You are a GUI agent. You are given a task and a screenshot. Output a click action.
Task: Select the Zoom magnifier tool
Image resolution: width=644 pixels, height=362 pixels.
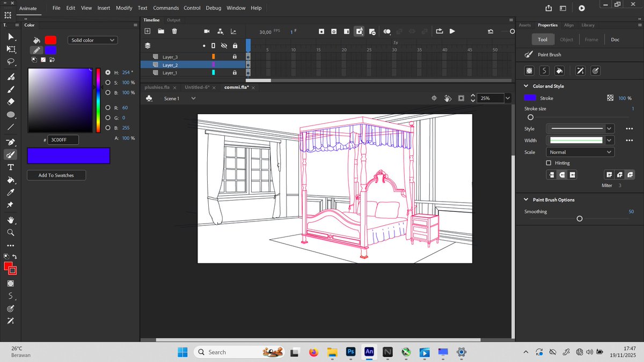11,233
